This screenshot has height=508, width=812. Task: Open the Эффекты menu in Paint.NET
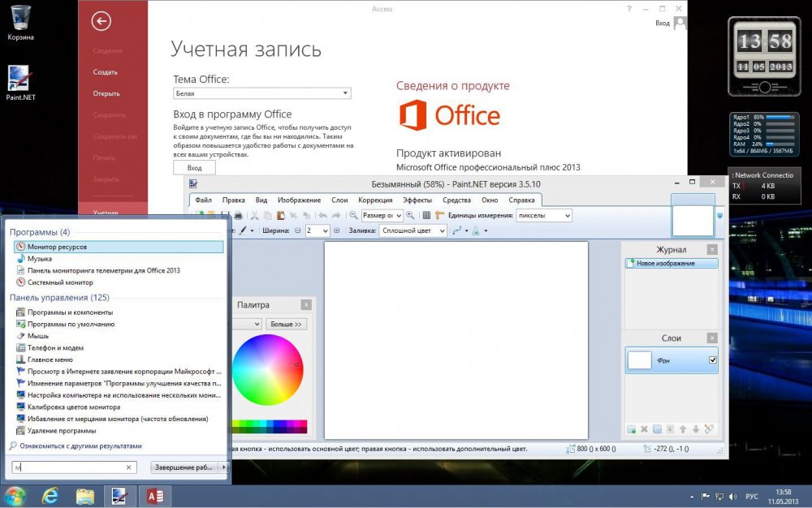point(417,200)
